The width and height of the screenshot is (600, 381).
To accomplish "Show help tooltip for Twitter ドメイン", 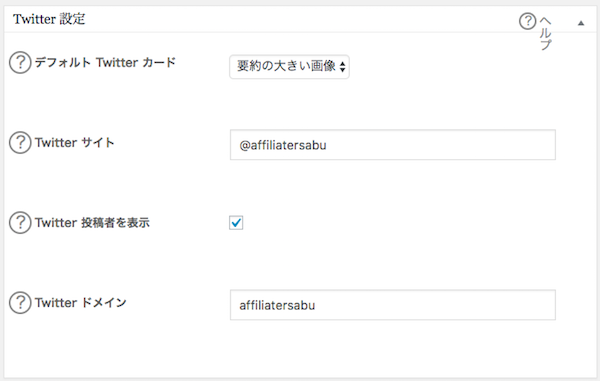I will coord(20,303).
